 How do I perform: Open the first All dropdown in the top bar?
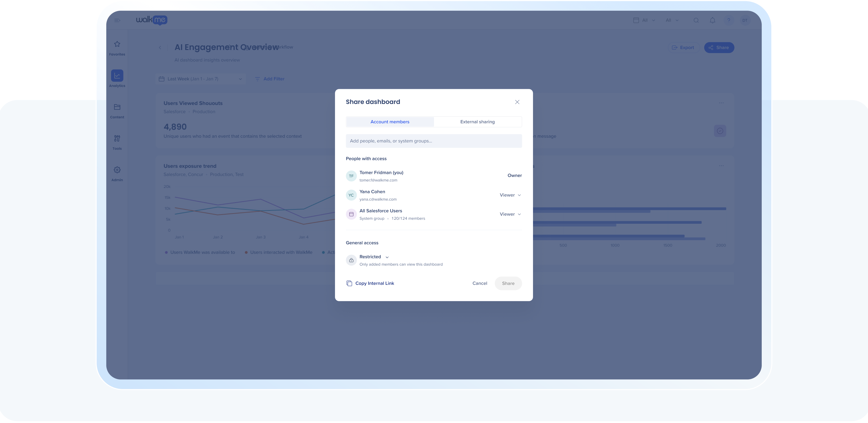click(644, 20)
